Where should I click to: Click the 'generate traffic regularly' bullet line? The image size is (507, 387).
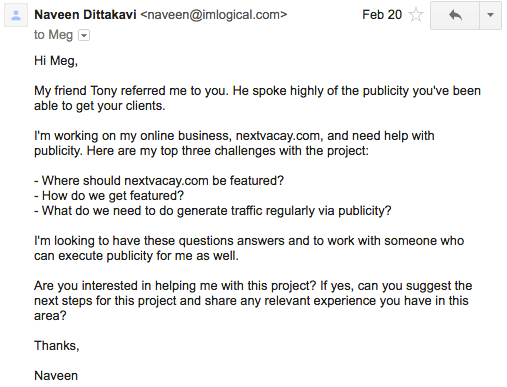[213, 211]
